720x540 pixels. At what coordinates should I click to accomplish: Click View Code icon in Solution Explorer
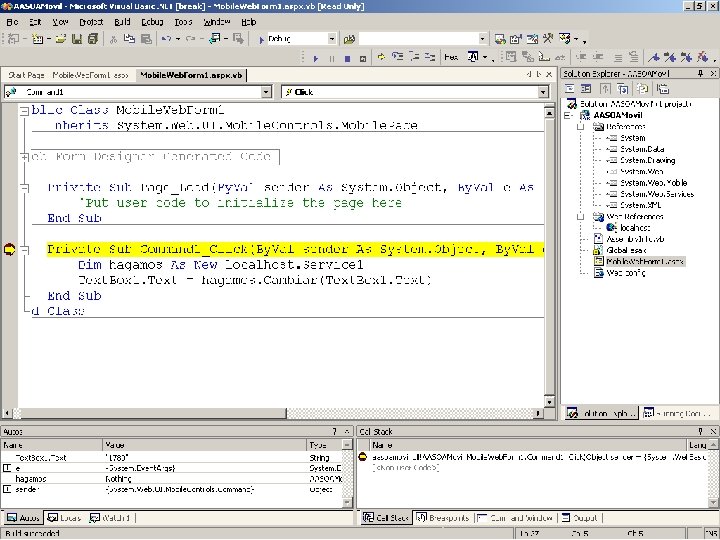[x=570, y=89]
